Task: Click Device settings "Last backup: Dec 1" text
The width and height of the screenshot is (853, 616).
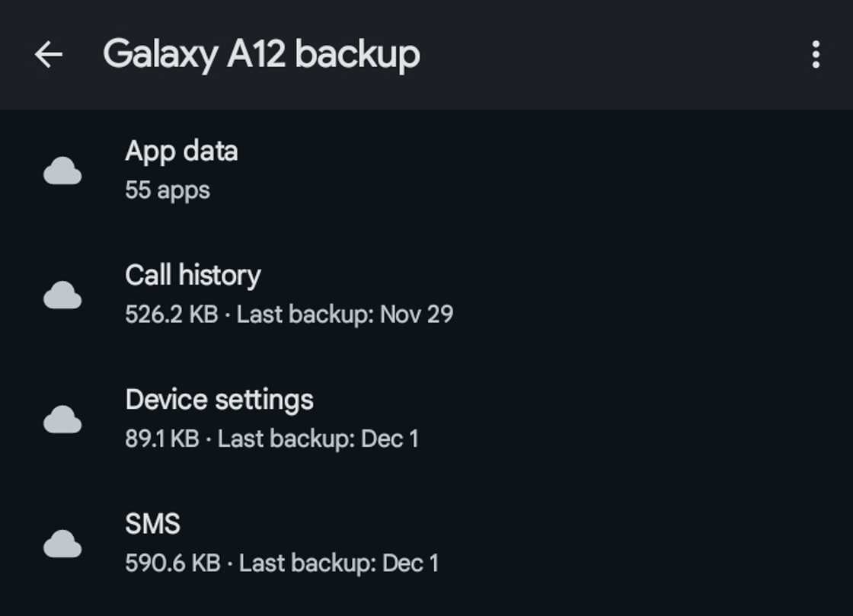Action: (318, 439)
